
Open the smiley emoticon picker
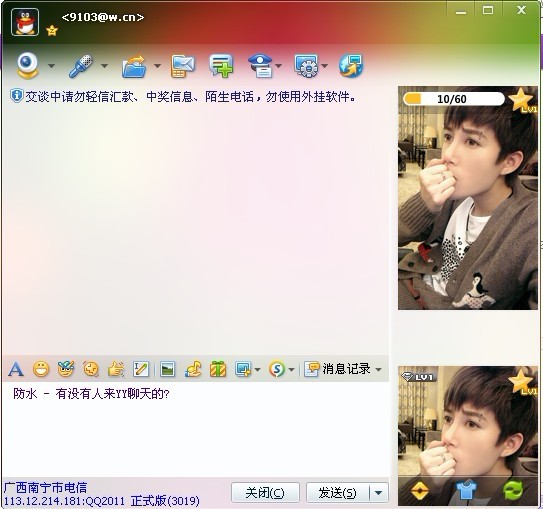(41, 369)
